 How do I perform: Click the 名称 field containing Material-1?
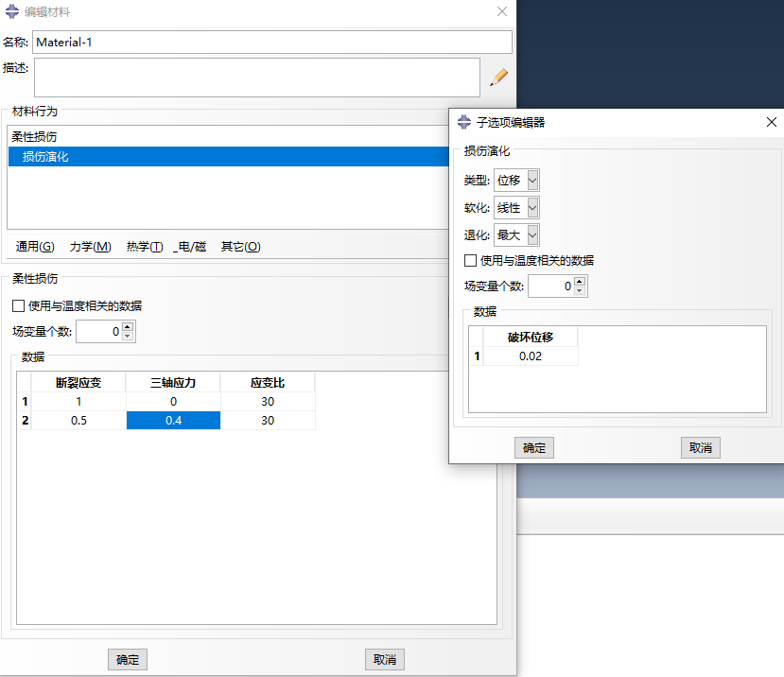coord(272,42)
